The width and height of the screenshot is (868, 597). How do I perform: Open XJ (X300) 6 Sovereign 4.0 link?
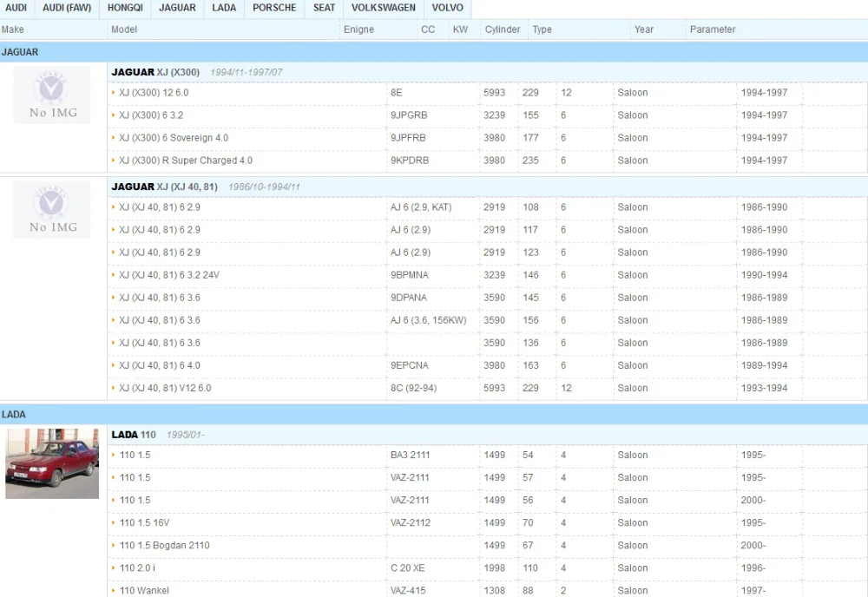click(174, 138)
